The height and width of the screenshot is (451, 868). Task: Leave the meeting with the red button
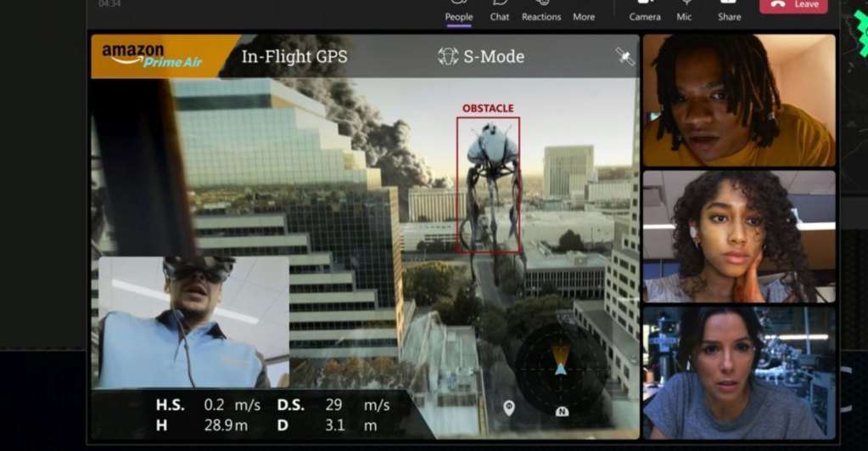(x=793, y=6)
